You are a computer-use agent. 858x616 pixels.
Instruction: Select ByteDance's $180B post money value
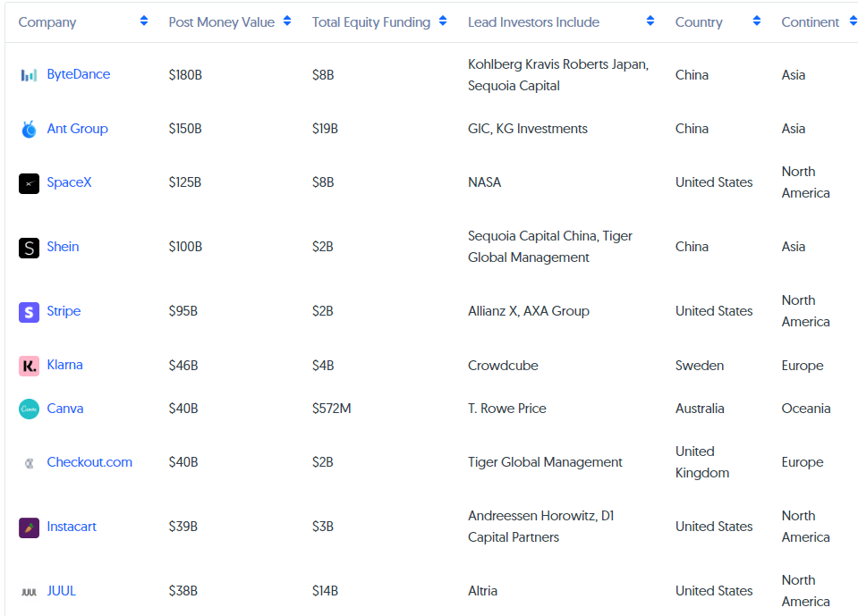pyautogui.click(x=185, y=75)
